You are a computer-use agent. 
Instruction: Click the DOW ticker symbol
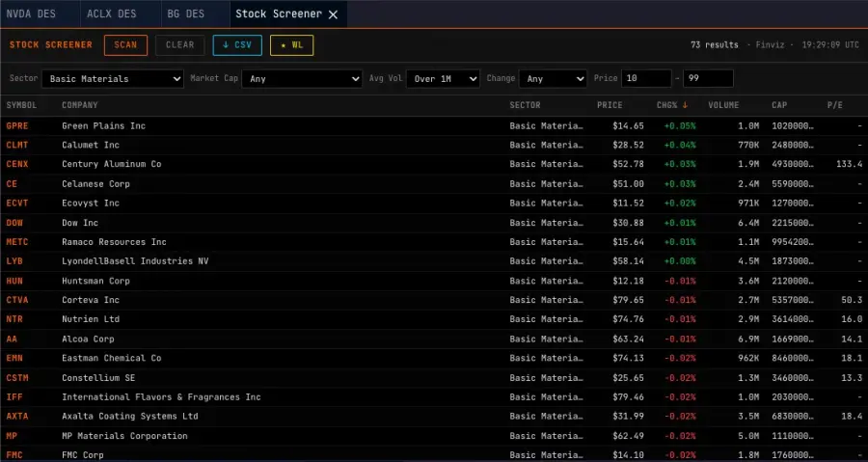coord(14,223)
